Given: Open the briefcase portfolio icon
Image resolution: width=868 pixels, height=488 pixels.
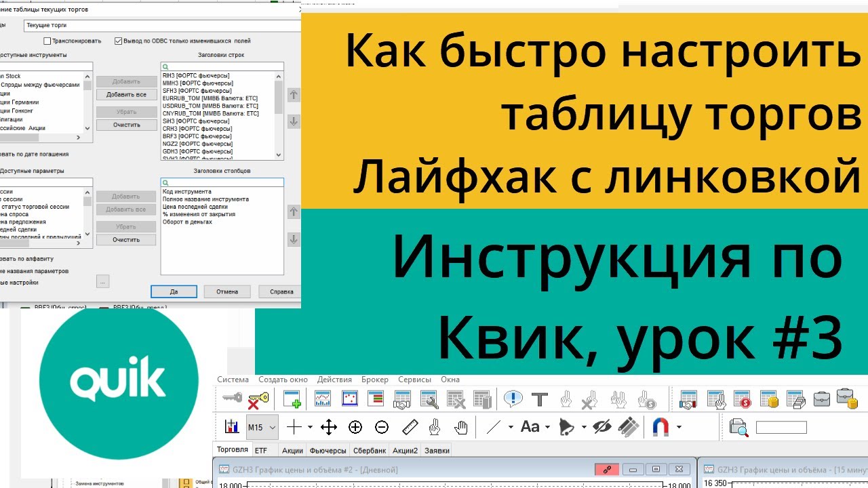Looking at the screenshot, I should pos(821,399).
